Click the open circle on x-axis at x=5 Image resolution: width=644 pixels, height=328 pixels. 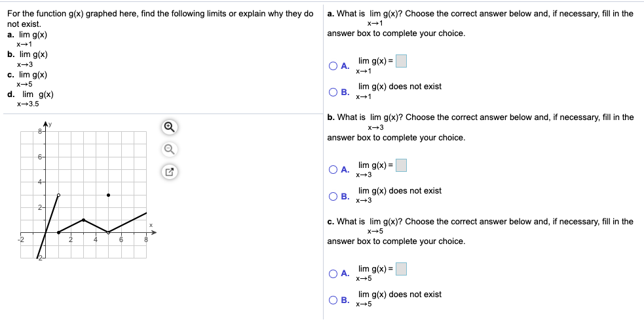(108, 232)
